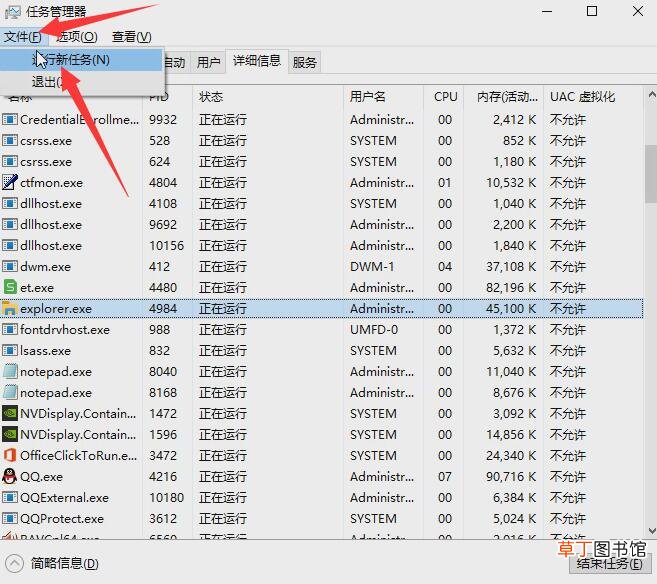Sort by the CPU column header
657x584 pixels.
click(444, 97)
